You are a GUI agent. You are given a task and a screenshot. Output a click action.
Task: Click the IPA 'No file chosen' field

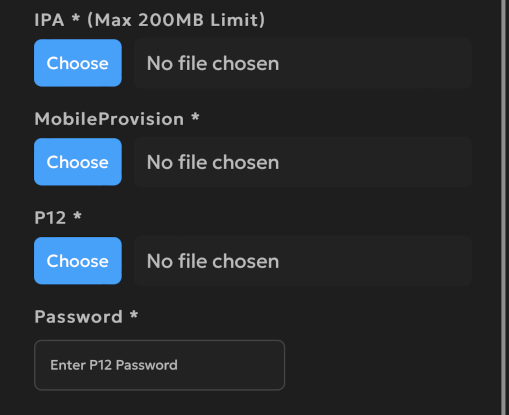[x=303, y=63]
